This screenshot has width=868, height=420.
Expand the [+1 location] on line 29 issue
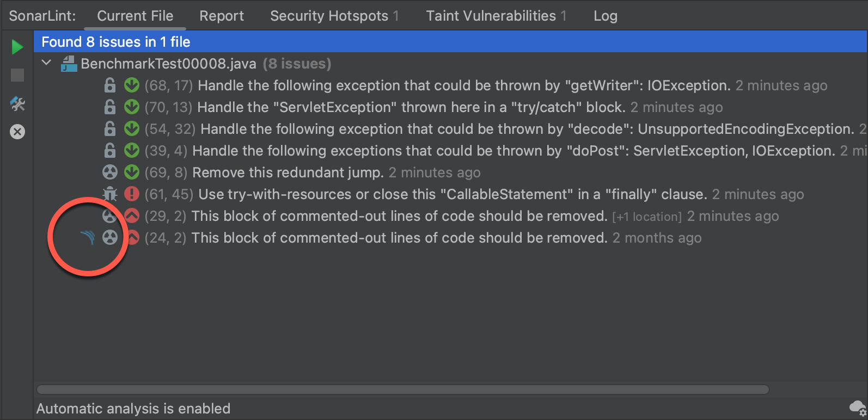click(x=647, y=216)
